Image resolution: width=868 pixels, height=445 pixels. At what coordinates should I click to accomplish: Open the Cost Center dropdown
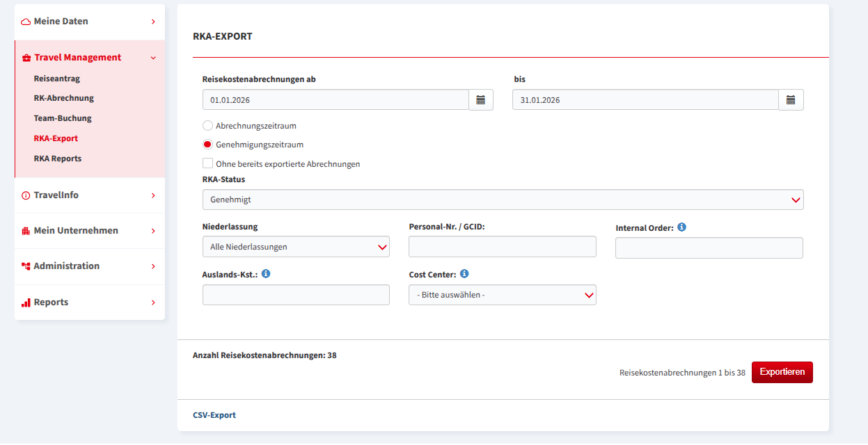point(503,295)
